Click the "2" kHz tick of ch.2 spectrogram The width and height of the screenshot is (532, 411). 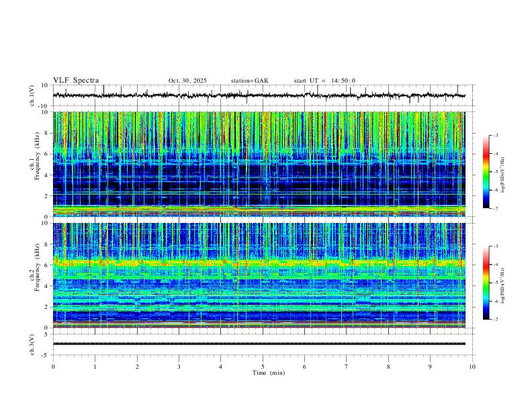tap(46, 307)
